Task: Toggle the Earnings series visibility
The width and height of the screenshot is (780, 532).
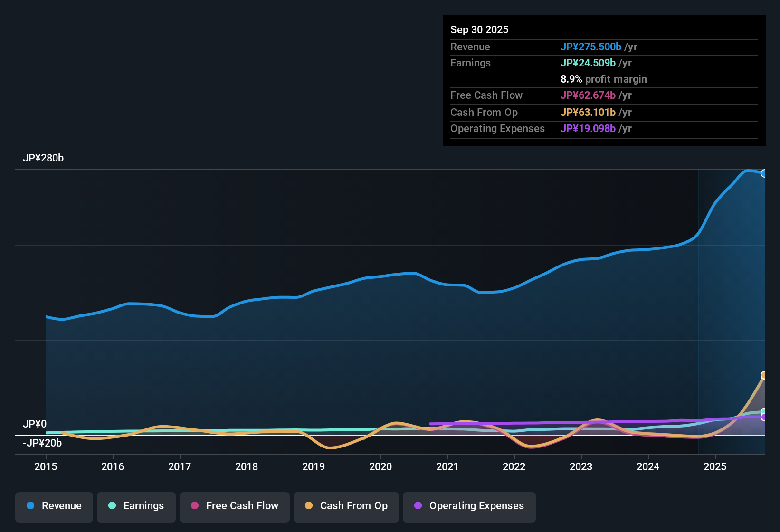Action: tap(136, 506)
